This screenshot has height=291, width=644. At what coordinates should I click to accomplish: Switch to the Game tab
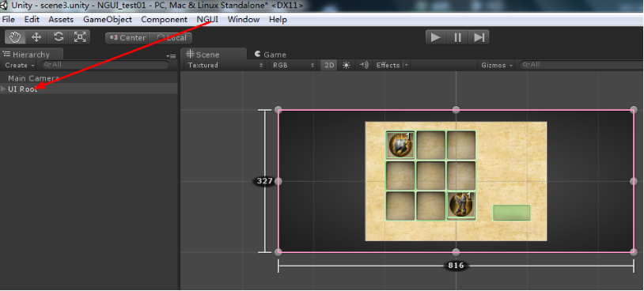pos(271,55)
